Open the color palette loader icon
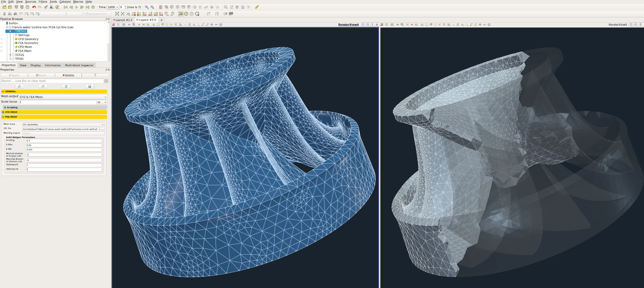644x288 pixels. pos(57,7)
